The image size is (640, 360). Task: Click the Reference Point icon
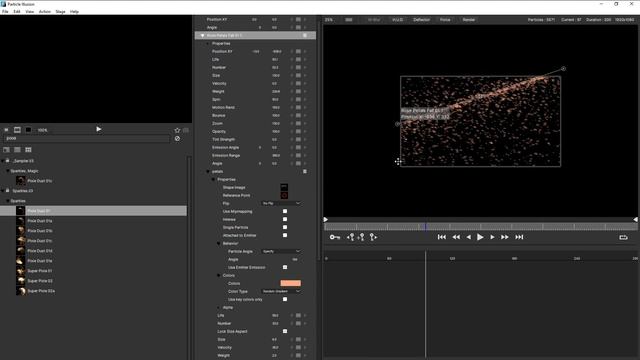click(x=284, y=196)
